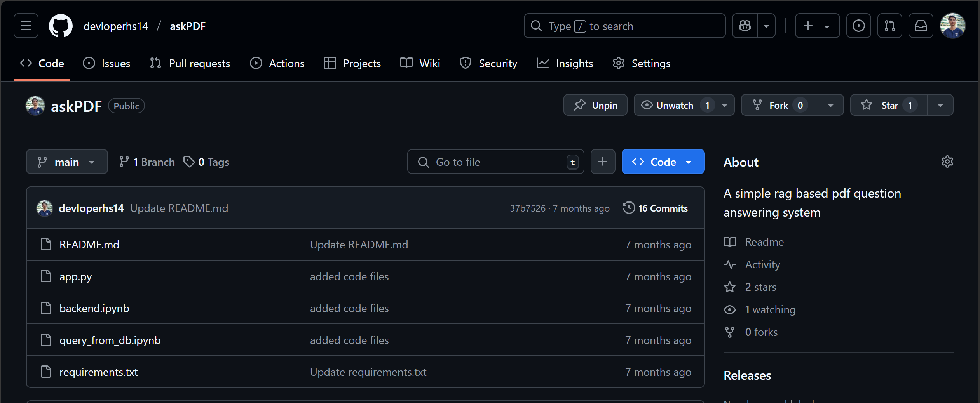Open the main branch selector
Viewport: 980px width, 403px height.
[x=67, y=162]
